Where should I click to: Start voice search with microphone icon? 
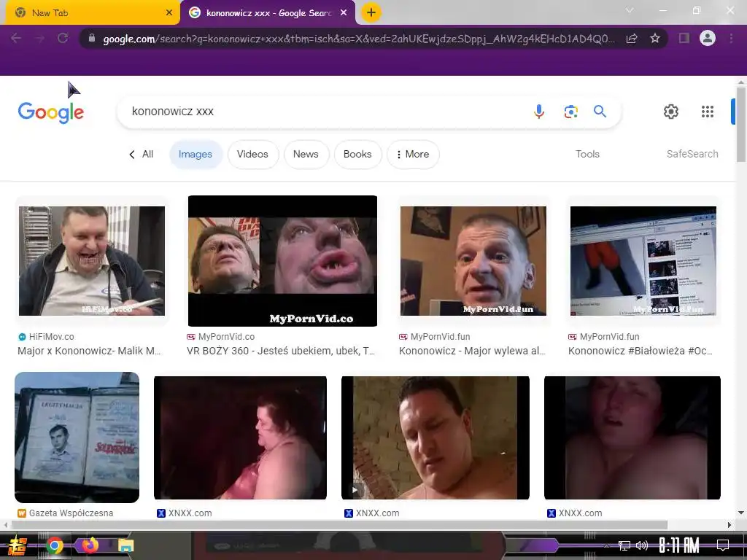tap(539, 112)
